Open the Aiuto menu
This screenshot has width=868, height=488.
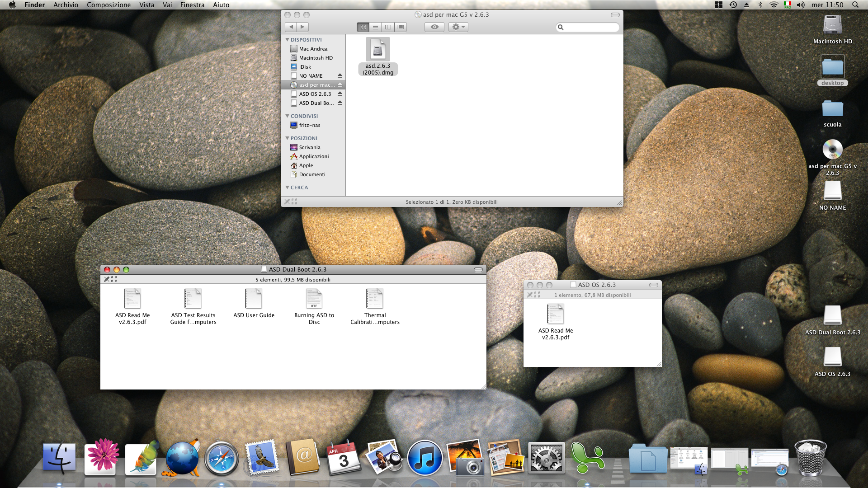tap(221, 5)
